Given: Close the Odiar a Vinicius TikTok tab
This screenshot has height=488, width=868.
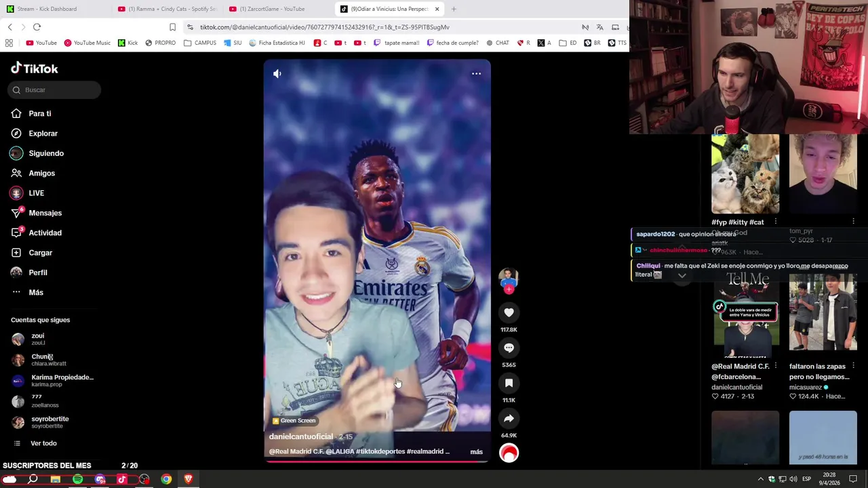Looking at the screenshot, I should (437, 9).
